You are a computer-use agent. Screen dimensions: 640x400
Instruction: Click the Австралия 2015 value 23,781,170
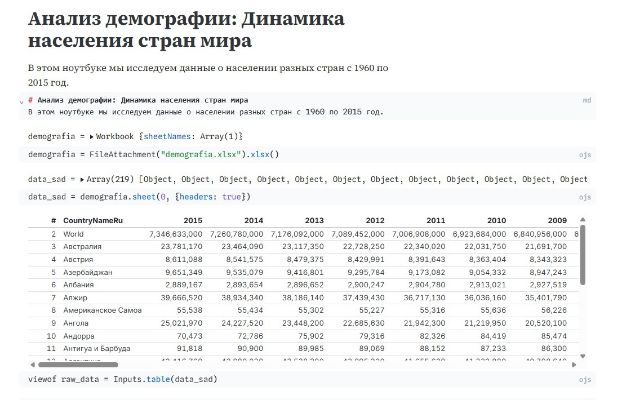181,247
